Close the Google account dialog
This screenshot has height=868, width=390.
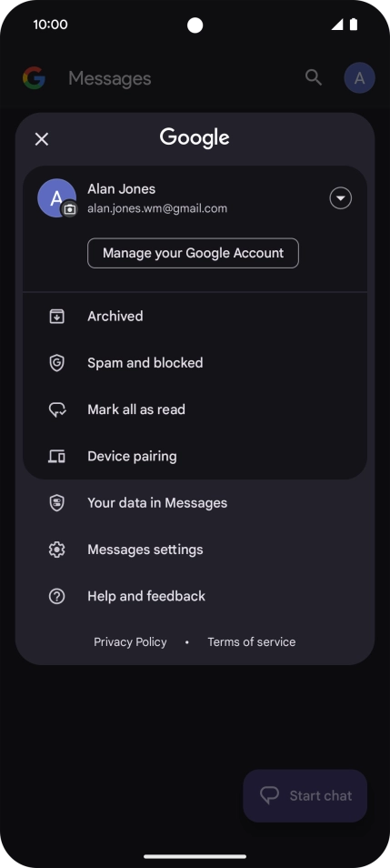pyautogui.click(x=42, y=139)
